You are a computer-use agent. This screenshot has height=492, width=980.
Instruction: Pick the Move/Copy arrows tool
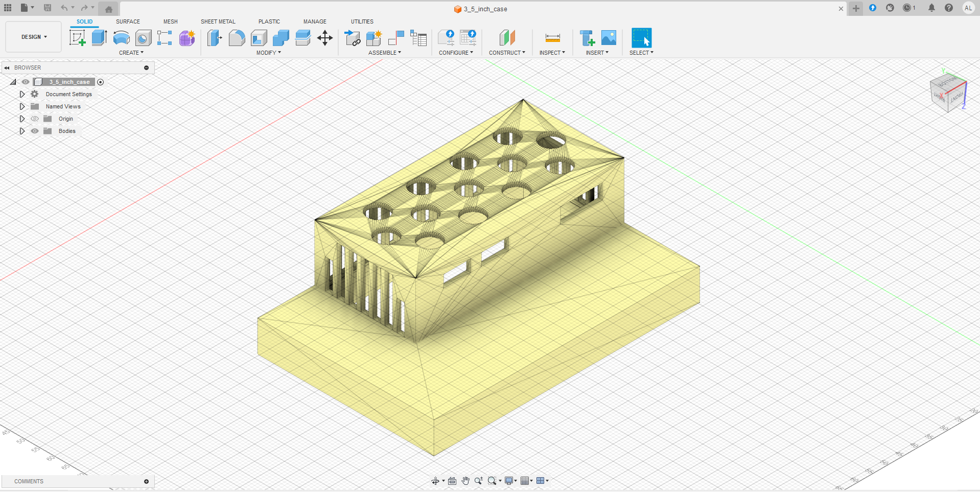pyautogui.click(x=325, y=38)
